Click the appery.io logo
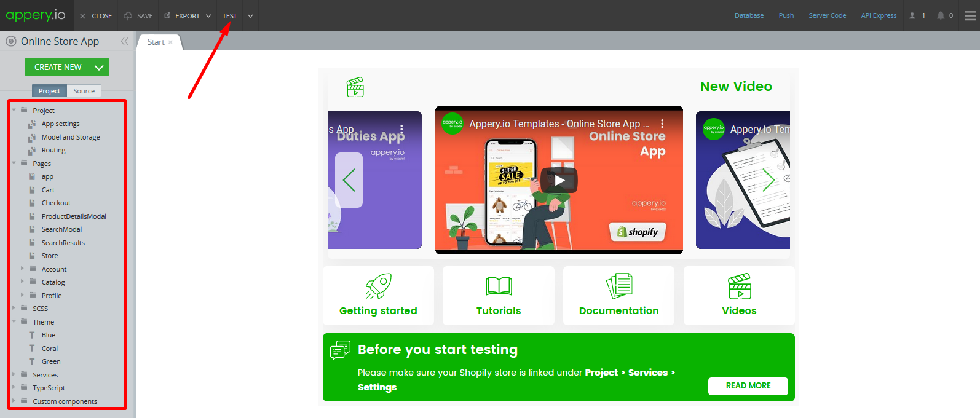Viewport: 980px width, 418px height. coord(36,15)
